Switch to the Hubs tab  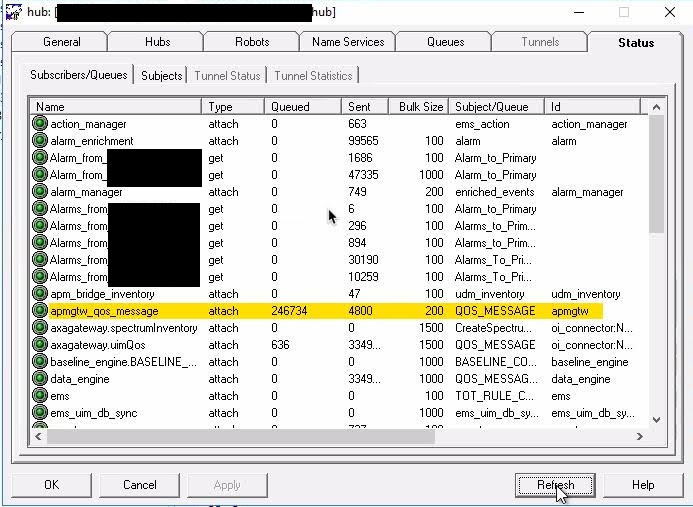[x=157, y=42]
